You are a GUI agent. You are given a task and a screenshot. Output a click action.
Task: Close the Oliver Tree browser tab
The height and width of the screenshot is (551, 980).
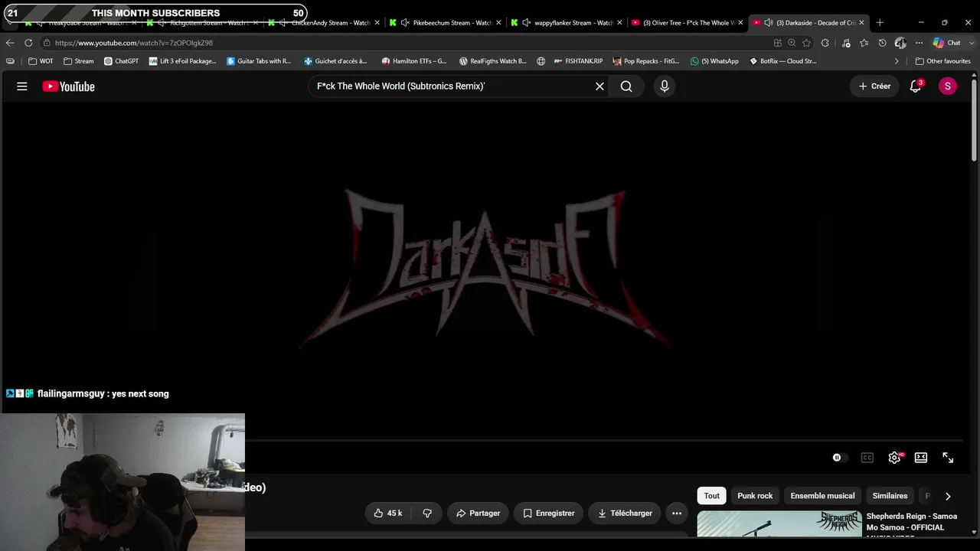tap(740, 23)
